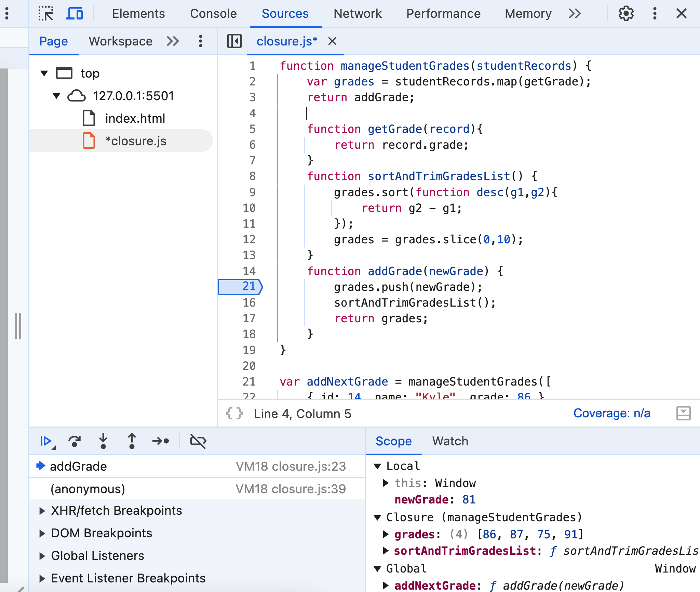Select the closure.js* editor tab

287,41
